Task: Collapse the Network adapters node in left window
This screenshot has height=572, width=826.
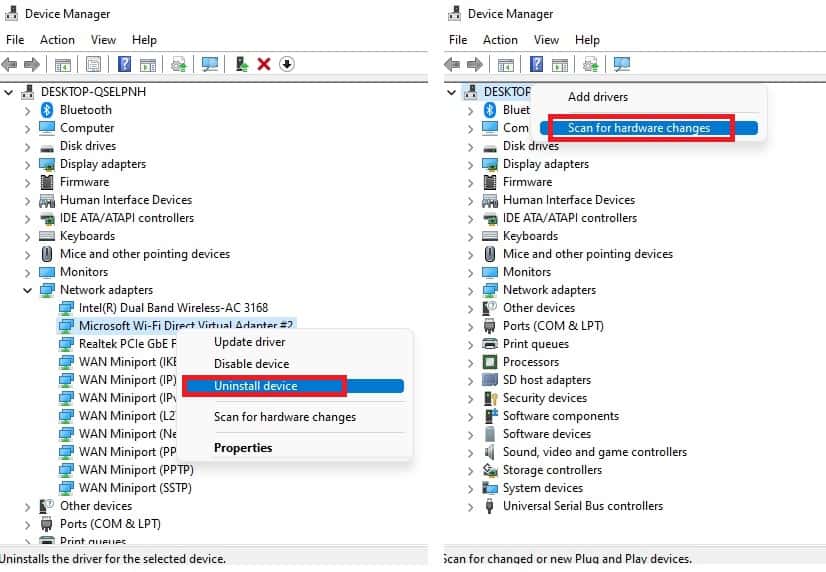Action: tap(27, 290)
